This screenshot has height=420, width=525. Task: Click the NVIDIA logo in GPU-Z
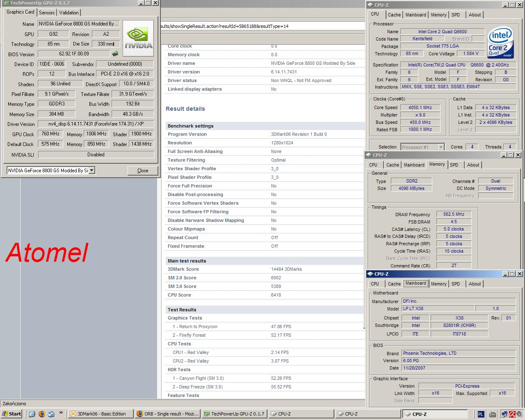click(138, 38)
